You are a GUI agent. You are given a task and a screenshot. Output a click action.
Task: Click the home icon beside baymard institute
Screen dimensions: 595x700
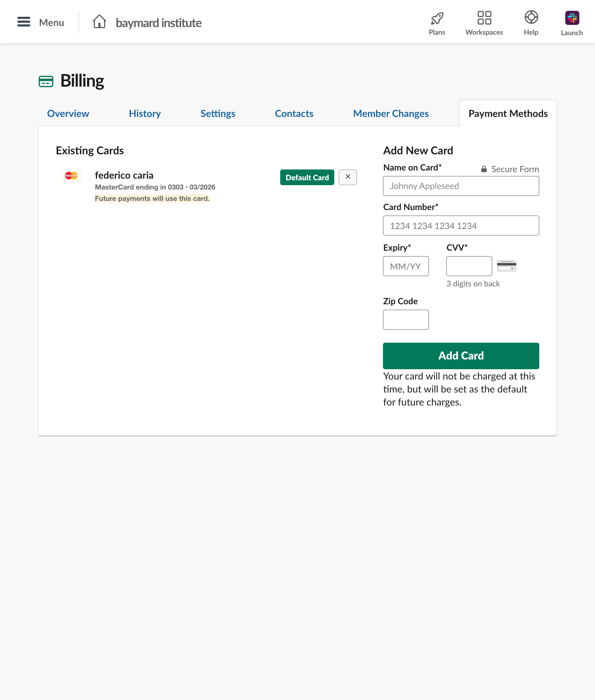[100, 22]
